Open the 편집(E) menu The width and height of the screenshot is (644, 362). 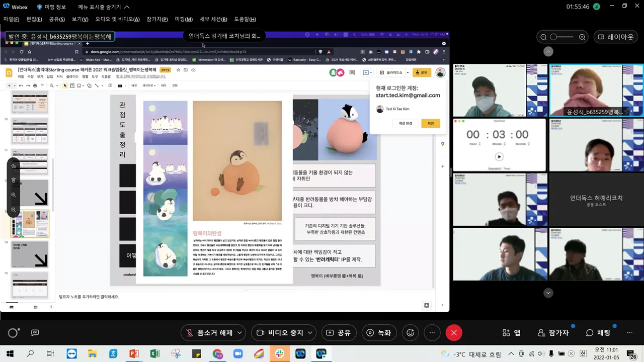pyautogui.click(x=34, y=19)
